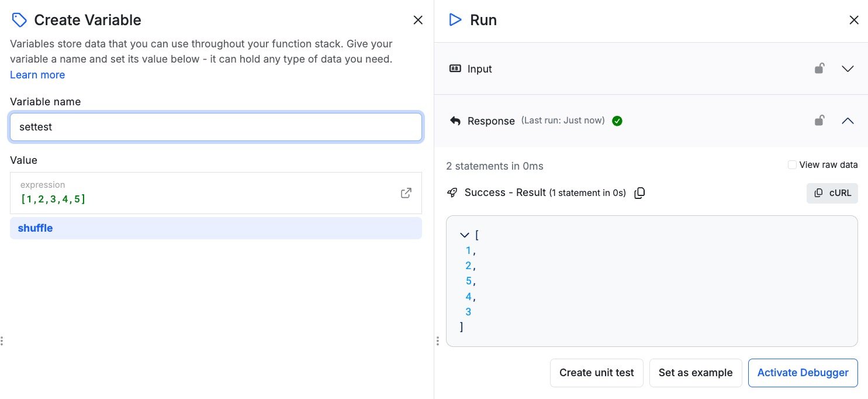Screen dimensions: 868x399
Task: Click the Create unit test button
Action: pyautogui.click(x=597, y=373)
